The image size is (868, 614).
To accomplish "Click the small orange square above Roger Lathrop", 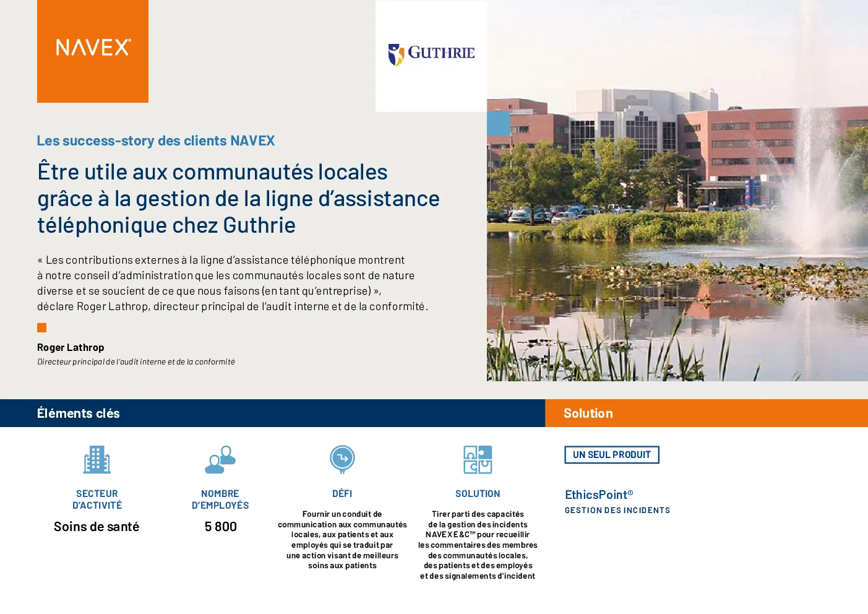I will click(42, 327).
